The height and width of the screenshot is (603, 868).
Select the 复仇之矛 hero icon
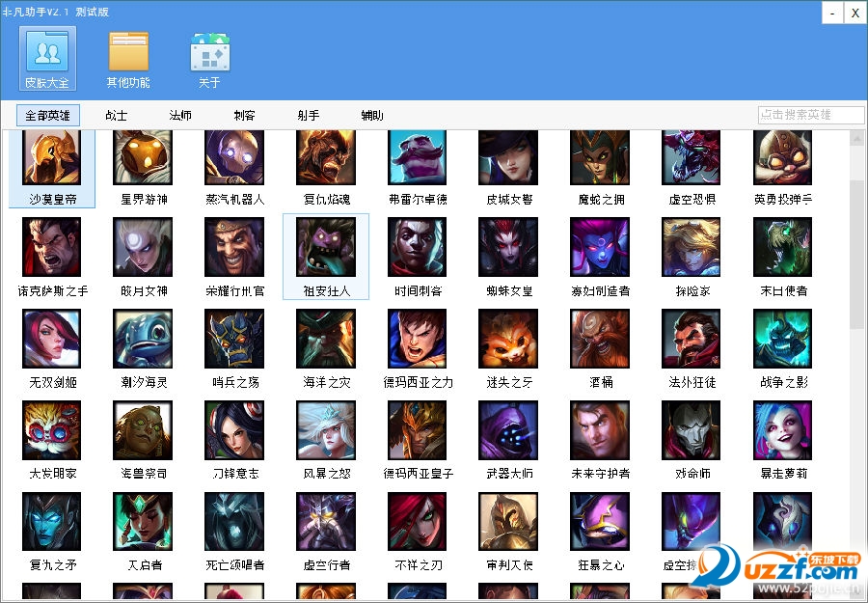pyautogui.click(x=52, y=522)
